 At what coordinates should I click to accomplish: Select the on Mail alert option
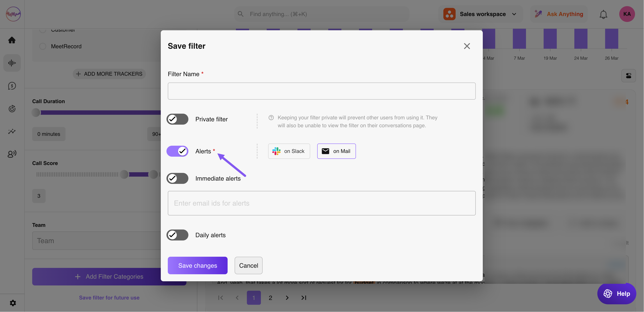336,151
